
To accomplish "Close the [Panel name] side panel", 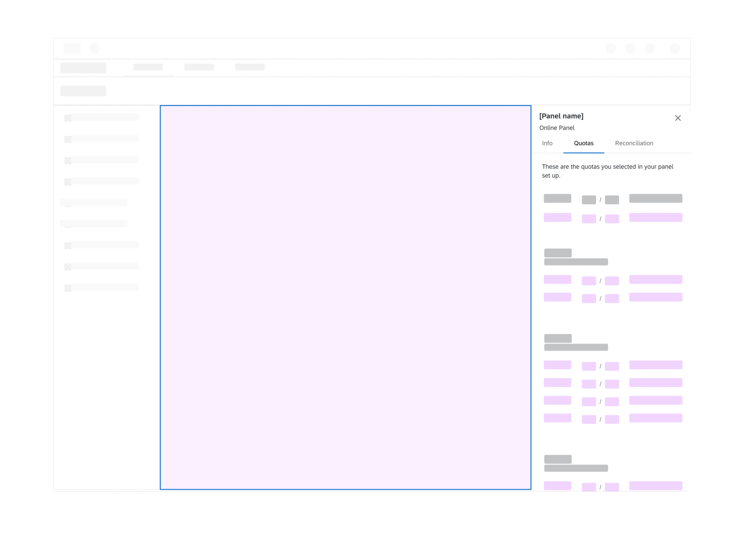I will [x=678, y=118].
